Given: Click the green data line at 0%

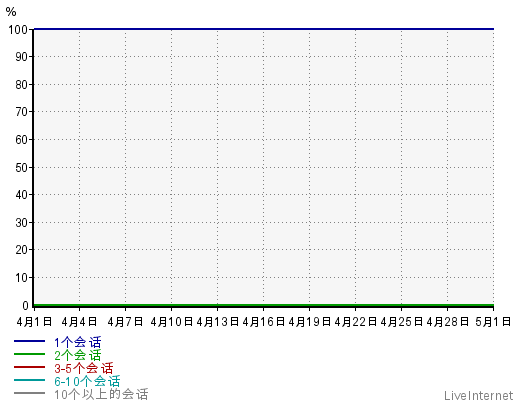Looking at the screenshot, I should pyautogui.click(x=264, y=305).
